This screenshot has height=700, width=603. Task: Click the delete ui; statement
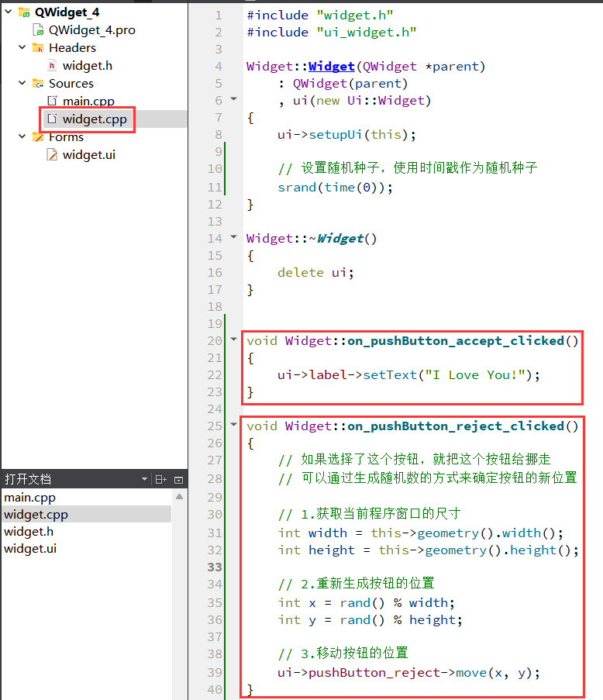(315, 272)
